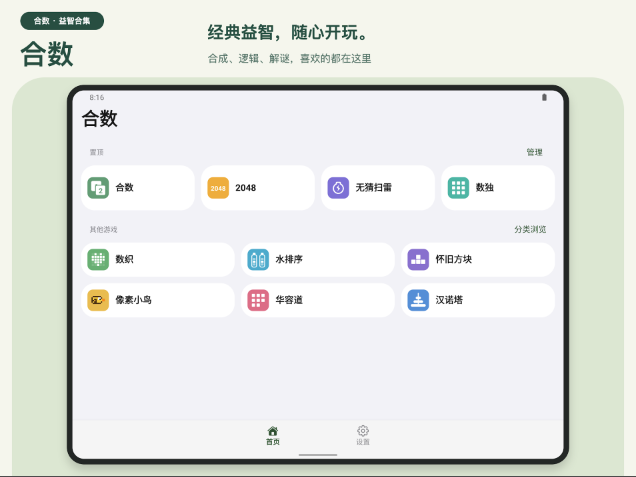Tap the bottom navigation gesture handle
Screen dimensions: 636x477
[x=318, y=455]
